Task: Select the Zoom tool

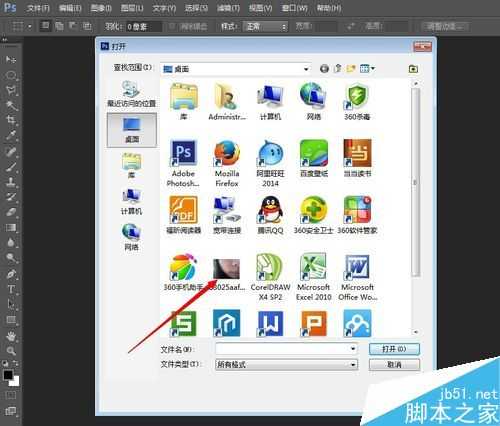Action: click(x=11, y=351)
